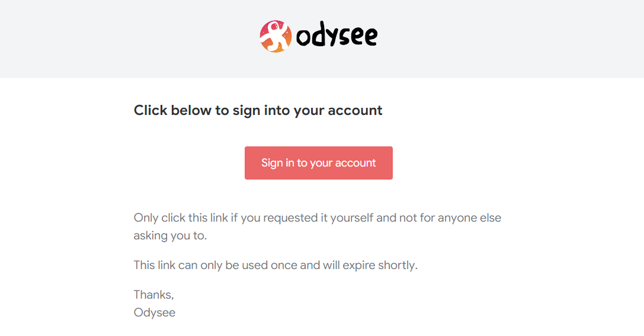Image resolution: width=644 pixels, height=336 pixels.
Task: Click the white astronaut figure in the logo
Action: point(276,36)
